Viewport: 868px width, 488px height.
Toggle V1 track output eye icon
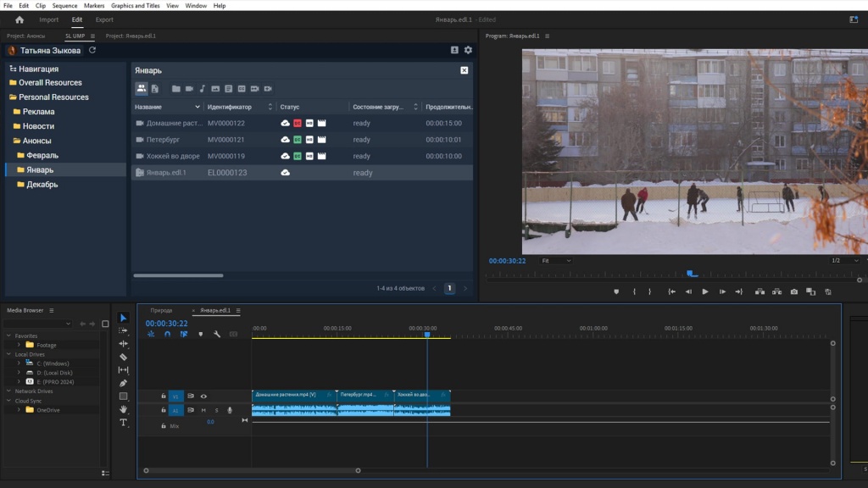tap(203, 396)
